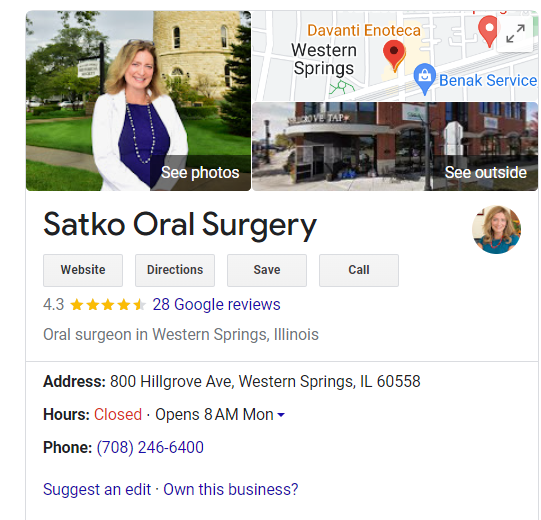The image size is (541, 520).
Task: Open the 28 Google reviews link
Action: (x=216, y=305)
